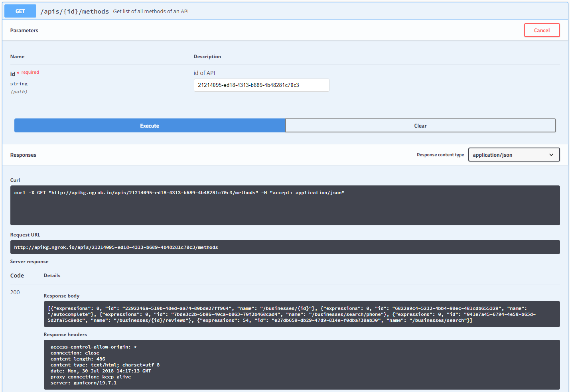The width and height of the screenshot is (570, 392).
Task: Click the 'connection: close' header line
Action: [x=75, y=353]
